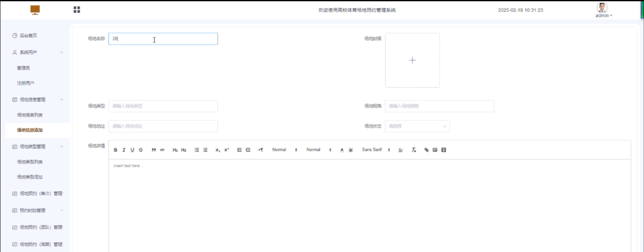This screenshot has width=644, height=252.
Task: Go to 后台首页 in sidebar
Action: point(28,35)
